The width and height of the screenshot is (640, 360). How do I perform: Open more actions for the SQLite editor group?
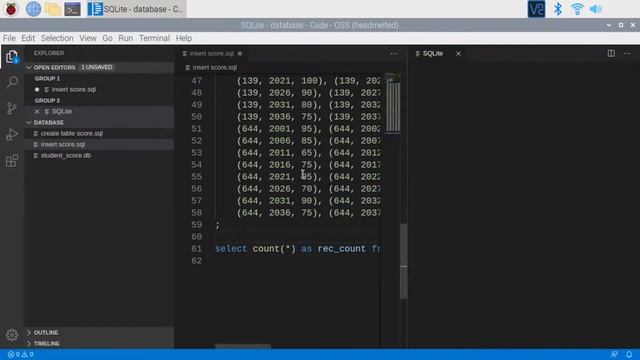click(627, 53)
